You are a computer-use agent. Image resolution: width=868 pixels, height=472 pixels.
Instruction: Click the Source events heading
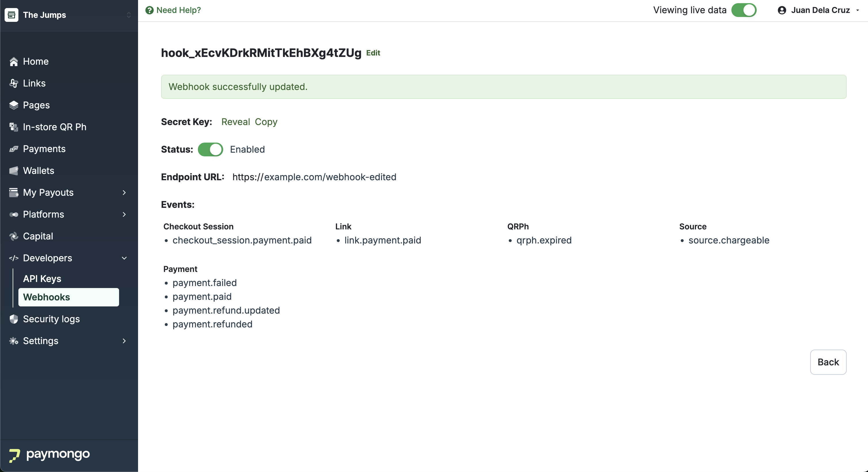pos(693,227)
